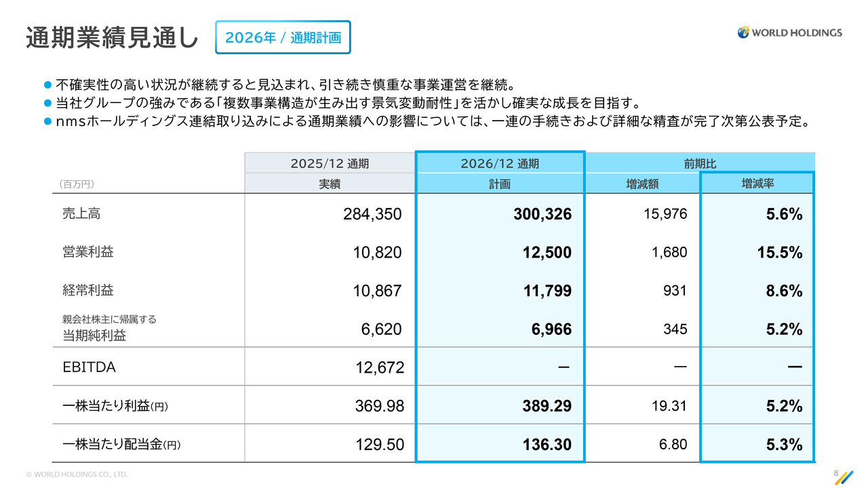Select the 当期純利益 row label
The height and width of the screenshot is (488, 868).
click(x=94, y=335)
